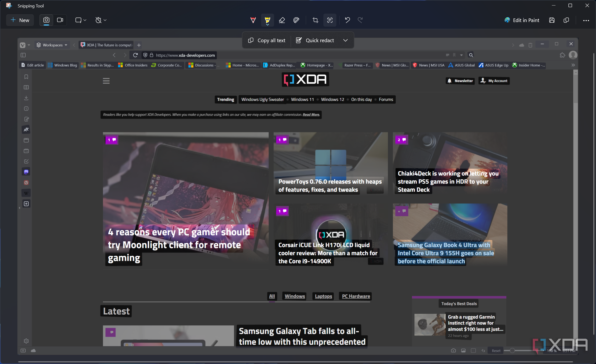
Task: Click the Quick redact button
Action: tap(315, 40)
